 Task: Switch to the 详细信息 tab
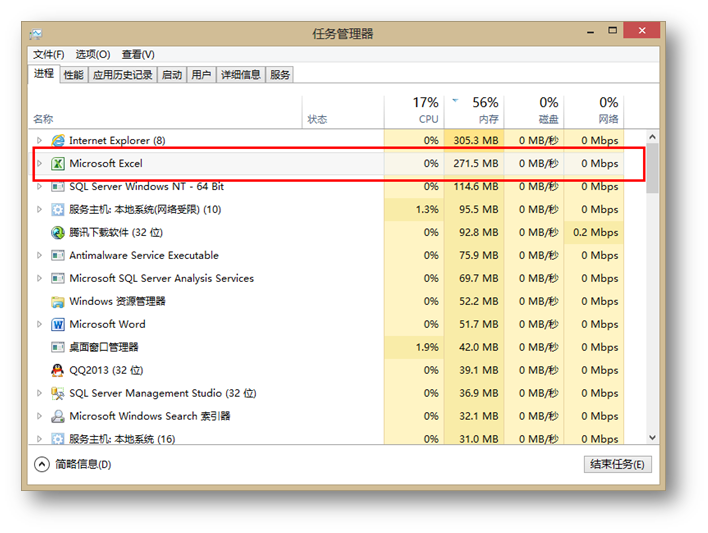tap(241, 75)
